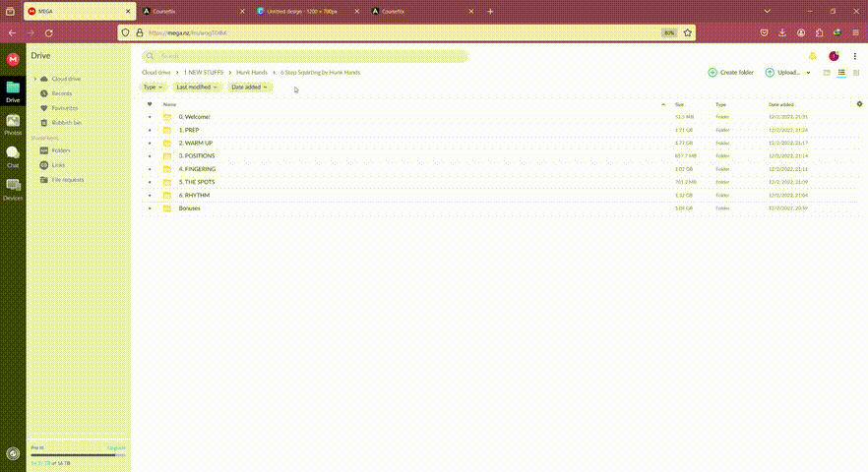This screenshot has width=868, height=472.
Task: Open the account avatar menu
Action: (834, 56)
